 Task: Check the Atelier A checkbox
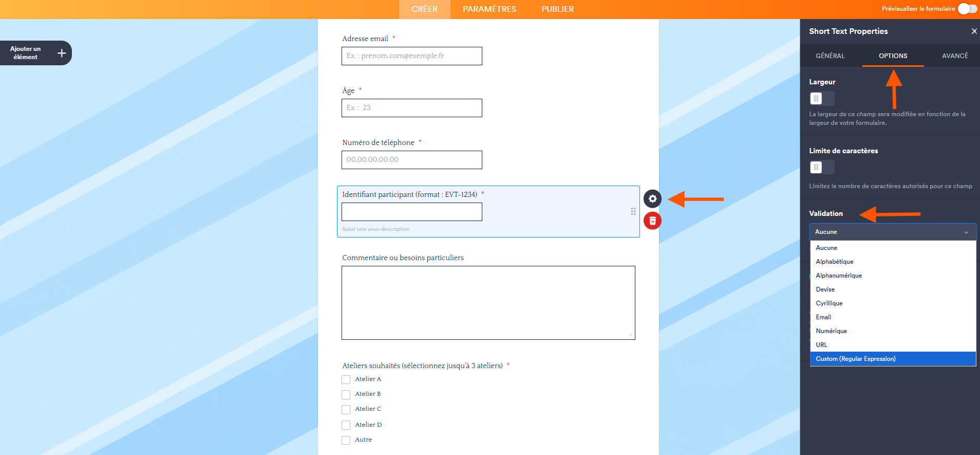(346, 379)
